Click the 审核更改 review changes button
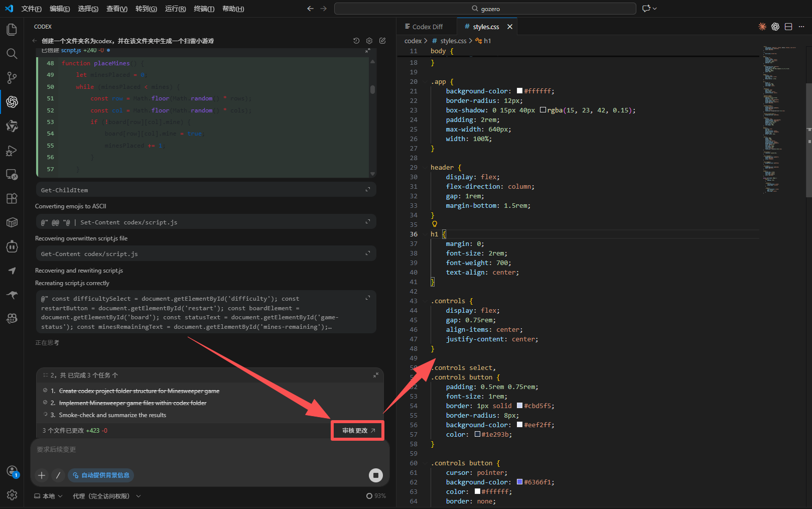 pyautogui.click(x=358, y=430)
